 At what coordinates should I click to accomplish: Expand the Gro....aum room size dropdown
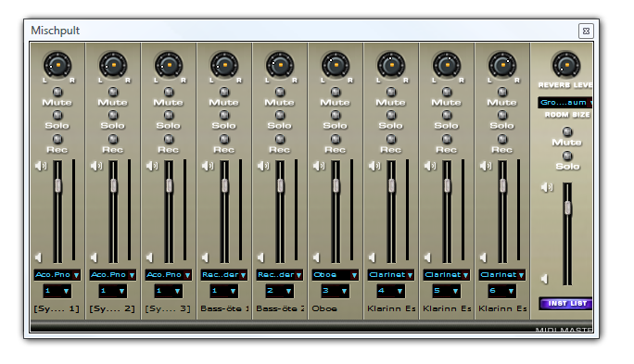tap(564, 103)
